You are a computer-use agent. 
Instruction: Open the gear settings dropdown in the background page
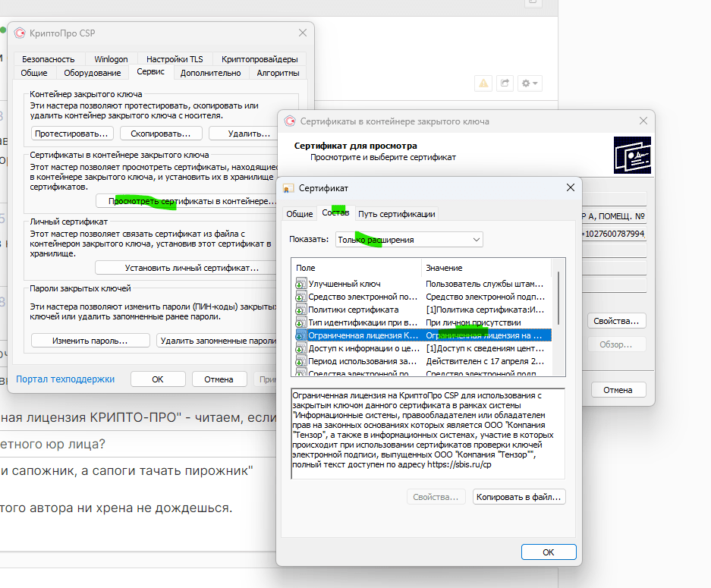[529, 83]
